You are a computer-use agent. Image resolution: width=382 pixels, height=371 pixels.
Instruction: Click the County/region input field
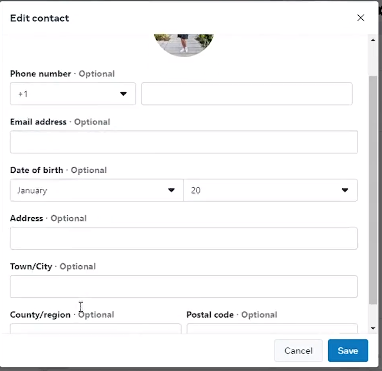pyautogui.click(x=96, y=328)
